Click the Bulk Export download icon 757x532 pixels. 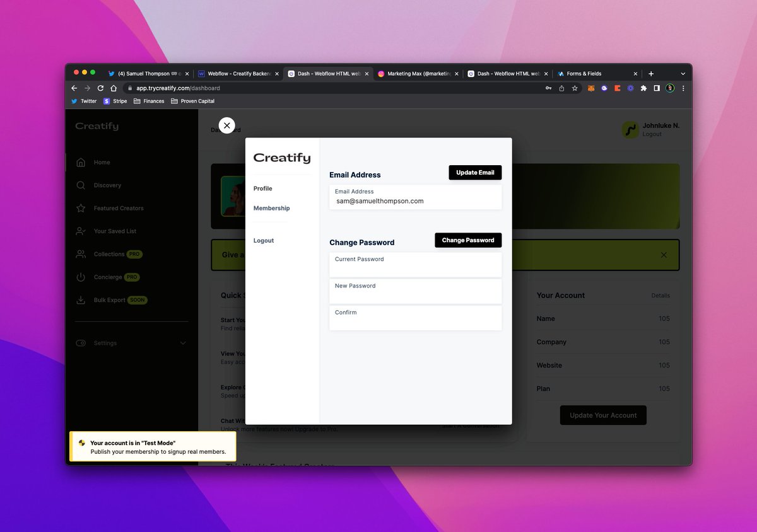point(81,300)
